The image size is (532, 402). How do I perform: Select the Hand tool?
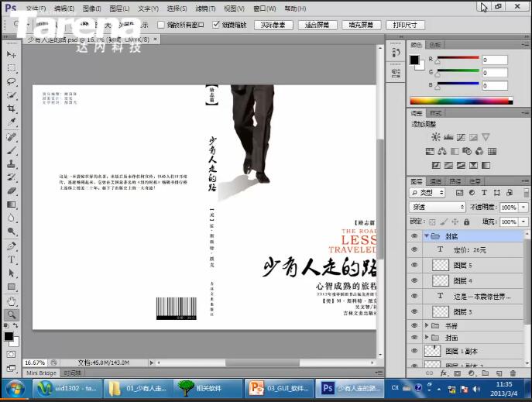(x=11, y=301)
